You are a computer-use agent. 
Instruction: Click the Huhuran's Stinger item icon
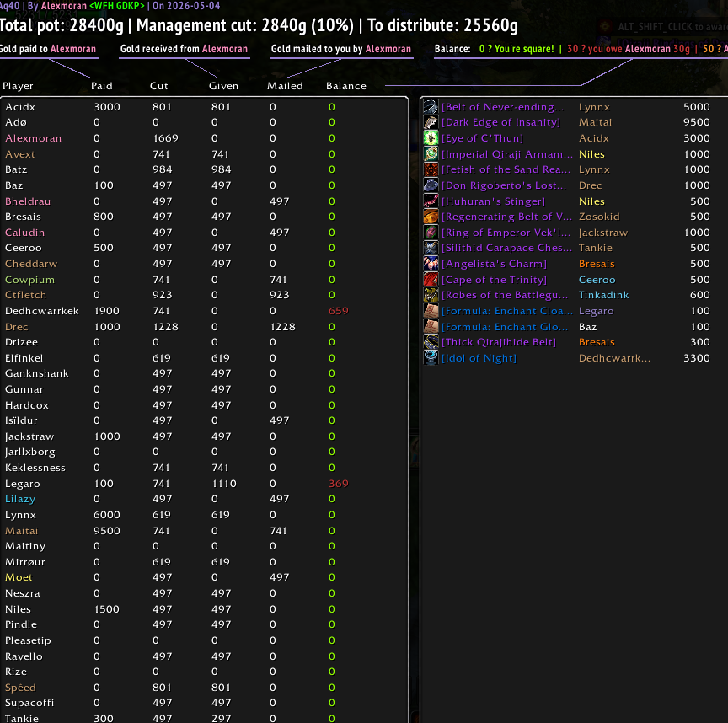coord(431,201)
